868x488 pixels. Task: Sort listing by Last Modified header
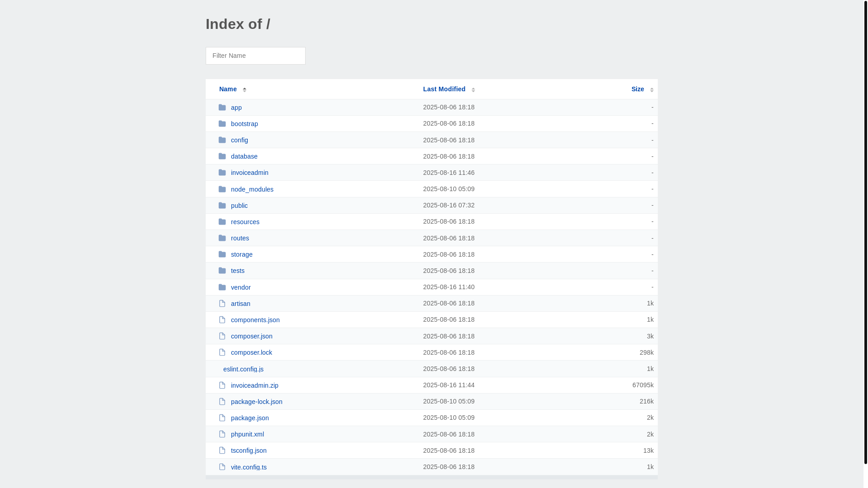pyautogui.click(x=444, y=89)
